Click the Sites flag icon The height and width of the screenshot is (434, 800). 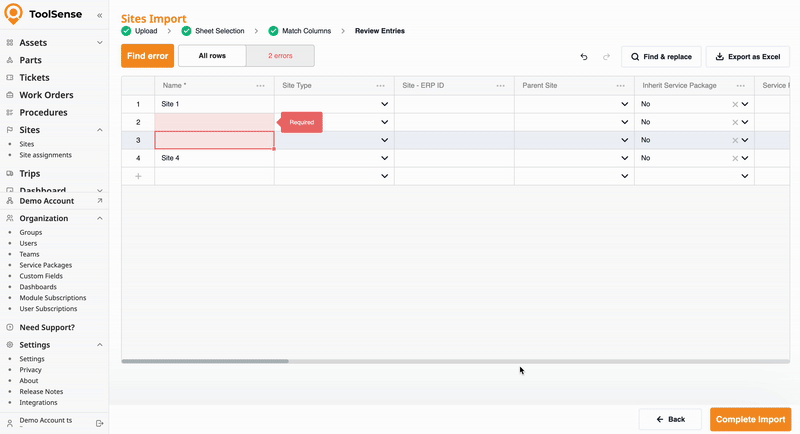tap(10, 130)
